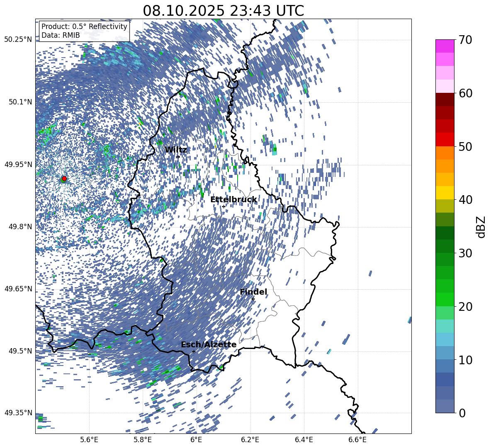Click the colorbar value 60
Screen dimensions: 491x448
[x=465, y=93]
